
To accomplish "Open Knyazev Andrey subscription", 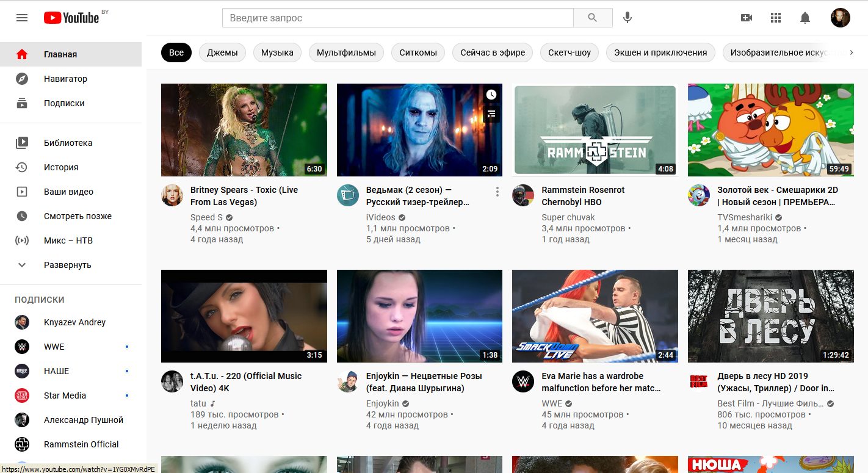I will coord(71,322).
